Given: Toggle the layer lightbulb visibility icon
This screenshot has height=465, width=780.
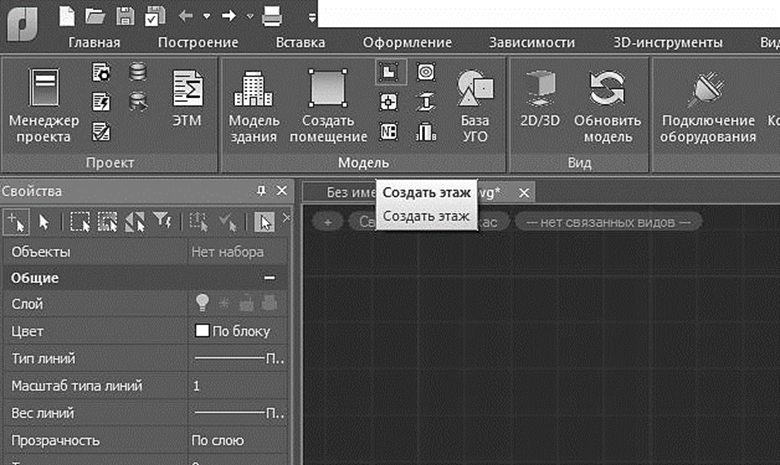Looking at the screenshot, I should (x=201, y=304).
